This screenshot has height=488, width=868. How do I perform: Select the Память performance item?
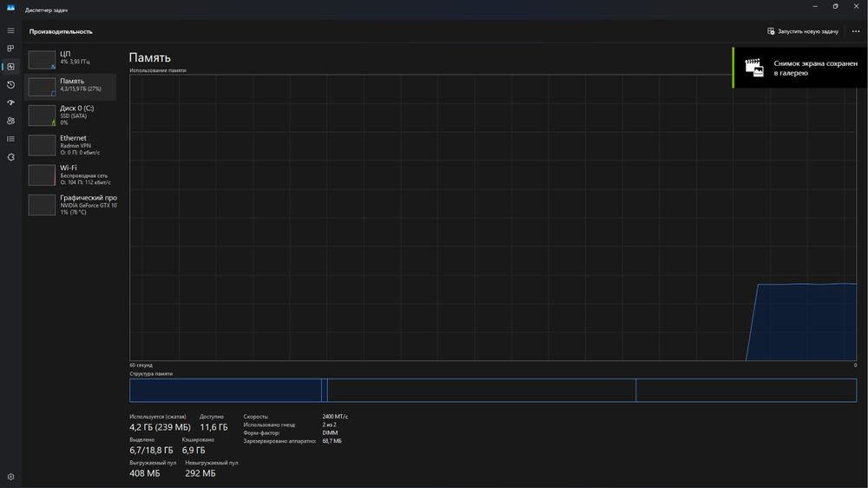71,87
